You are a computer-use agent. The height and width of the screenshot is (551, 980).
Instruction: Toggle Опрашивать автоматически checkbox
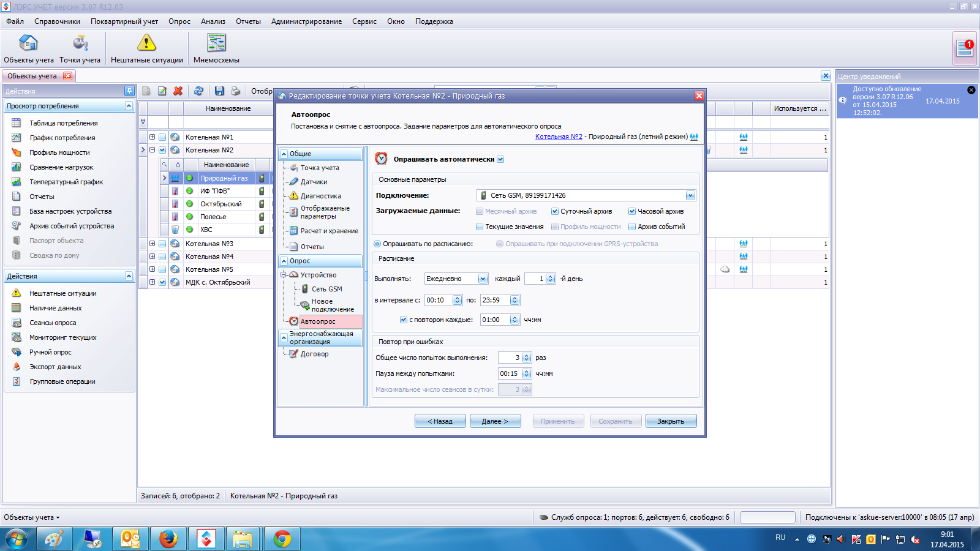tap(500, 159)
